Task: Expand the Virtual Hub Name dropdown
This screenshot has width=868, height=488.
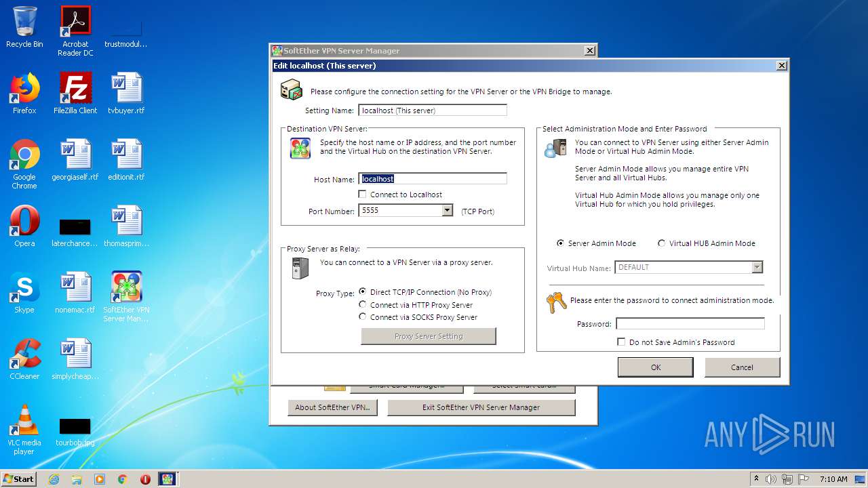Action: (x=757, y=268)
